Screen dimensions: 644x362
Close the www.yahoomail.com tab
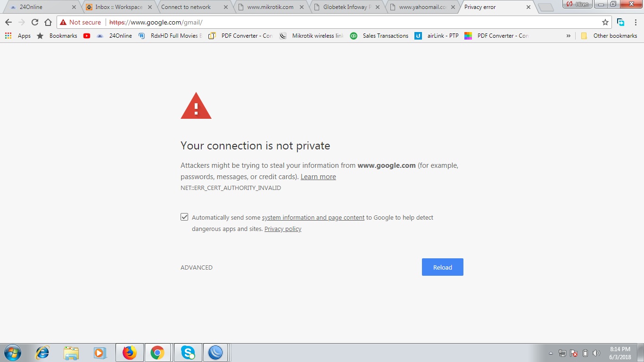coord(454,7)
